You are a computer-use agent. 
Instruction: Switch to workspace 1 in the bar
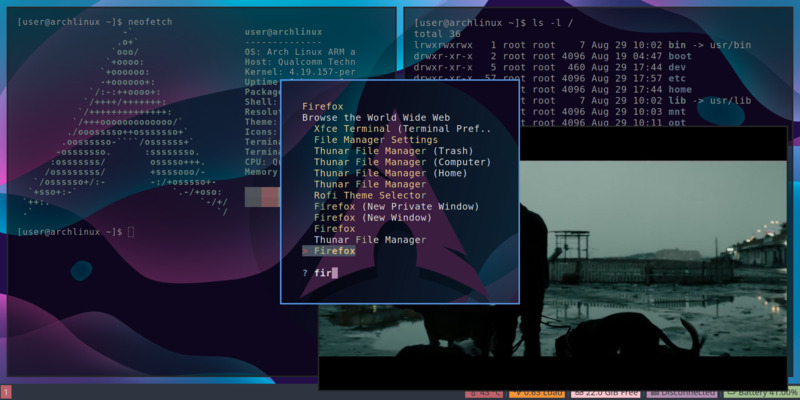click(6, 394)
